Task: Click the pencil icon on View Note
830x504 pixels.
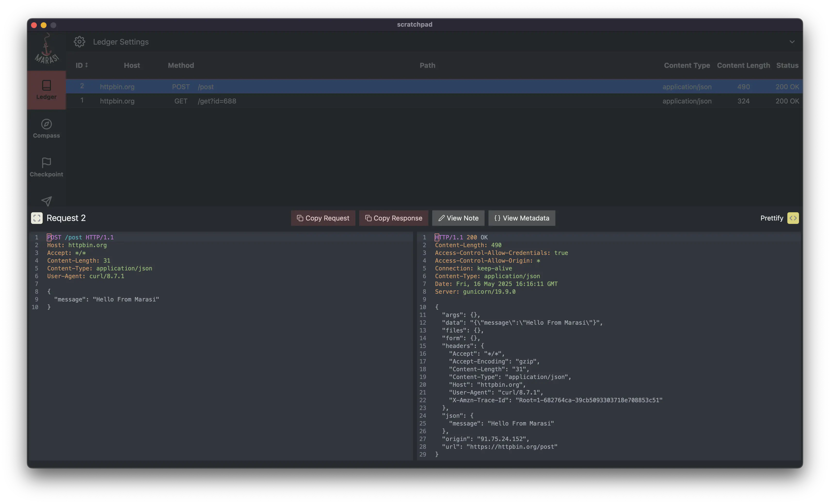Action: pos(442,218)
